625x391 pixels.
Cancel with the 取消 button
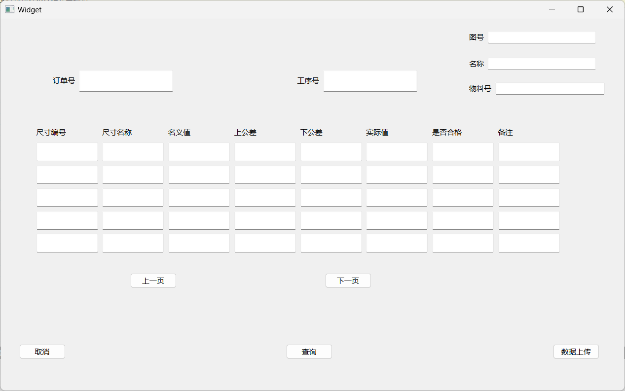42,352
